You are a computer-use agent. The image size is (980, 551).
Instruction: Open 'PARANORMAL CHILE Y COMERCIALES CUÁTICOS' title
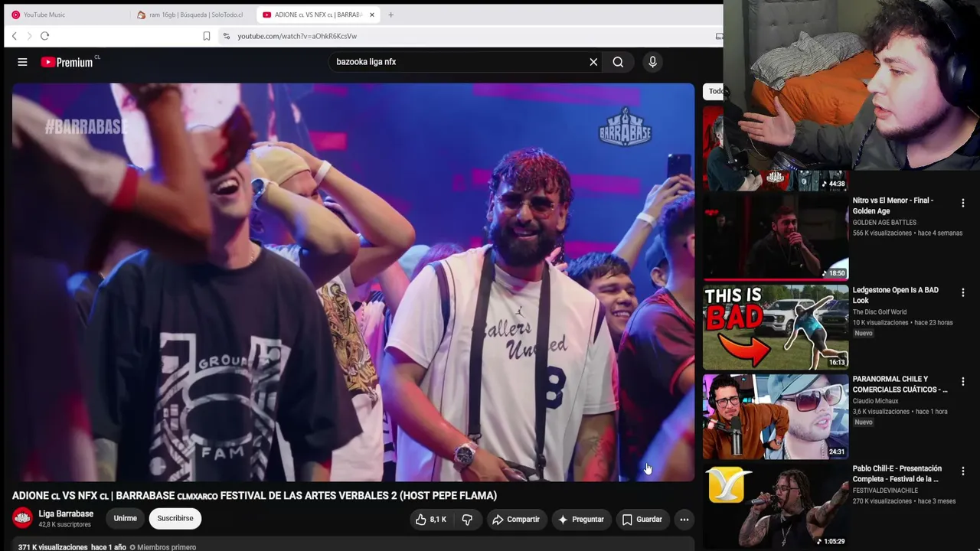point(900,384)
